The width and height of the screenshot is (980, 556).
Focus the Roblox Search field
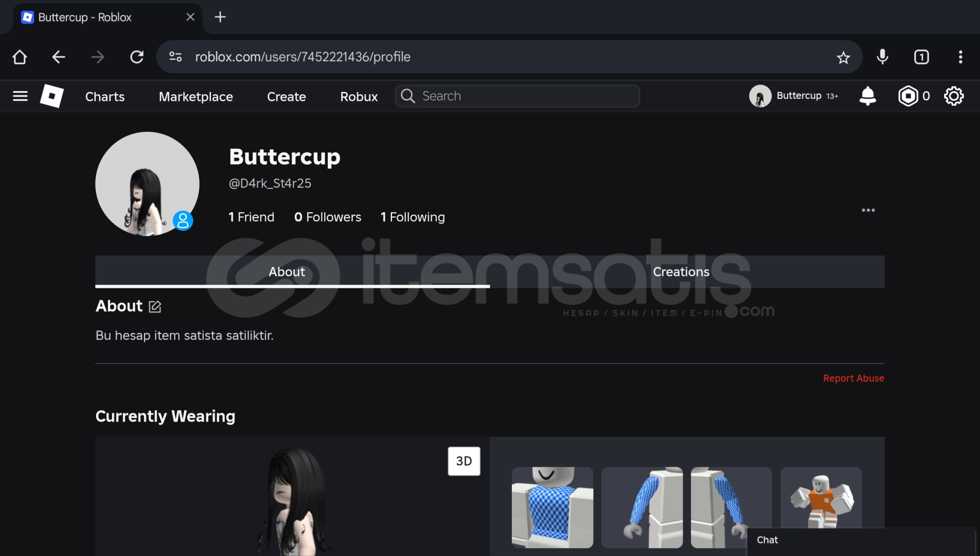click(x=518, y=96)
